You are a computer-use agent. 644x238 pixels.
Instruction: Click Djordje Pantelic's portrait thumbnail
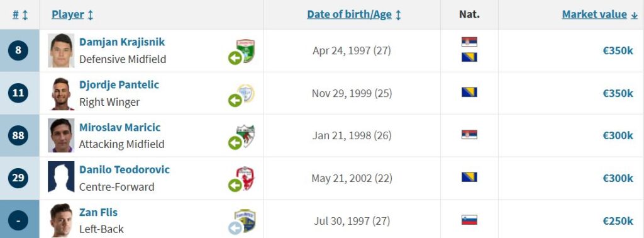(61, 93)
